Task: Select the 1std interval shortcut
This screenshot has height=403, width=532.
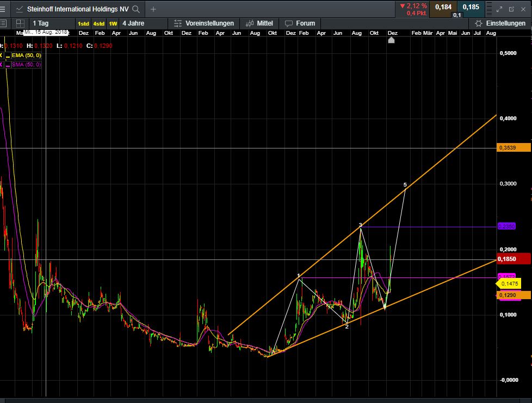Action: [83, 24]
